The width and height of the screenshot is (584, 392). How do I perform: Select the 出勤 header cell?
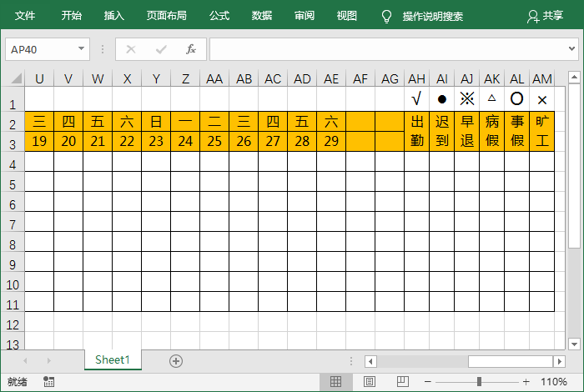pos(417,131)
